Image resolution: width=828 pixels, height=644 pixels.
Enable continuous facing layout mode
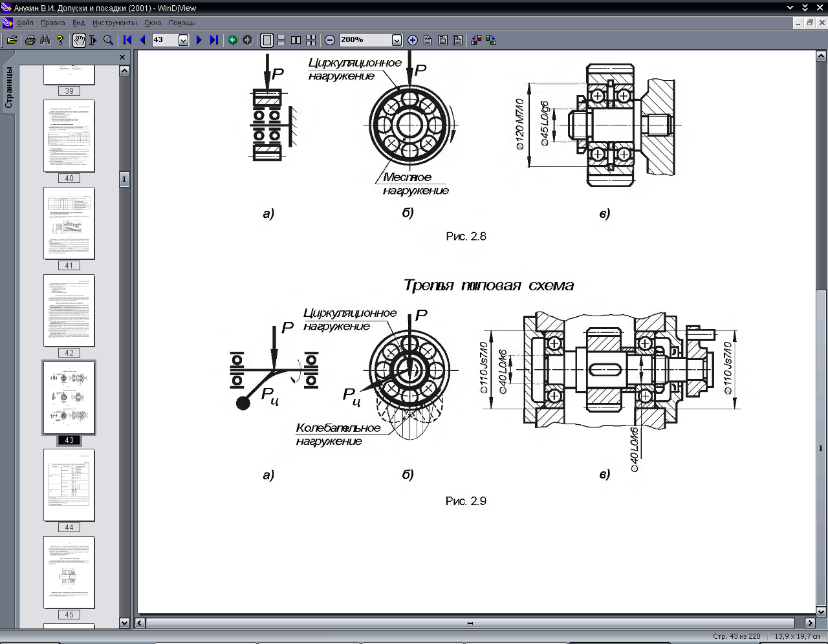[x=311, y=40]
